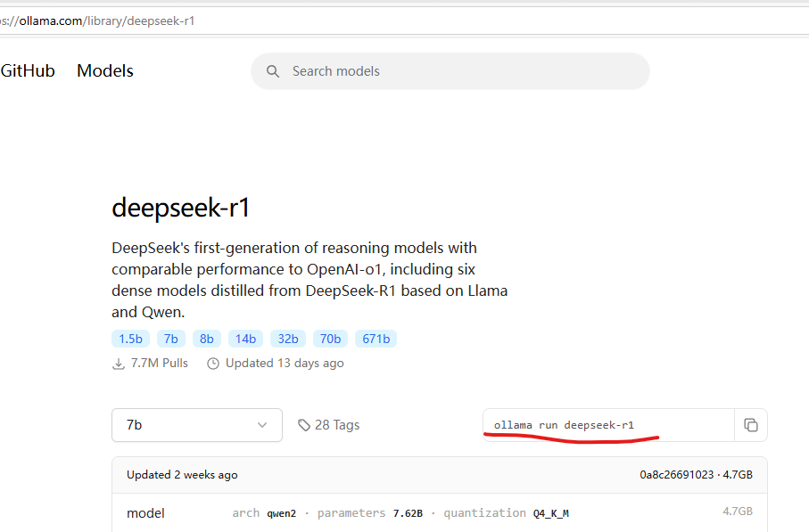Click the clock icon near Updated
This screenshot has width=809, height=532.
coord(213,364)
